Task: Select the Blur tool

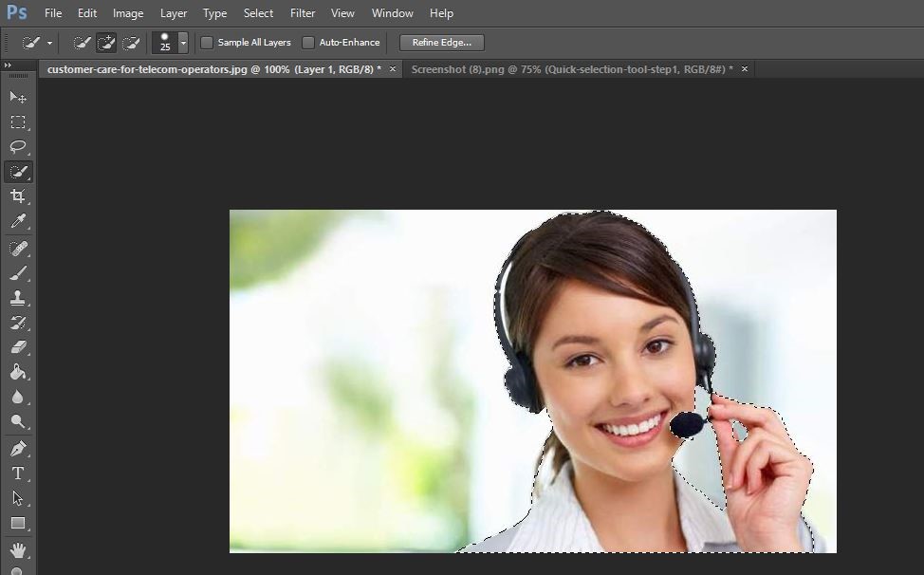Action: pos(18,397)
